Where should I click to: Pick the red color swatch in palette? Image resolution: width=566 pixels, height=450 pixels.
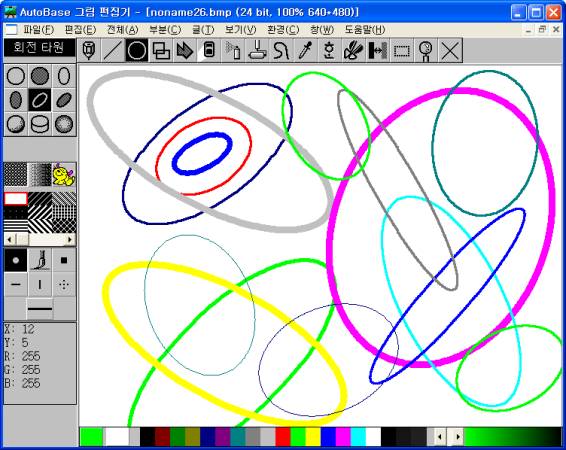coord(283,437)
